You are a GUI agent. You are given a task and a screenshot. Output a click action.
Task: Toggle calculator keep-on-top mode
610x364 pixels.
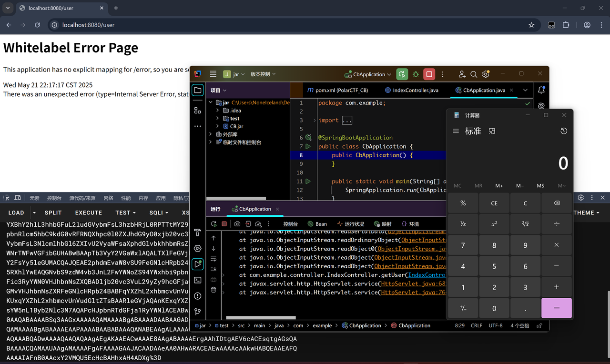pyautogui.click(x=492, y=131)
